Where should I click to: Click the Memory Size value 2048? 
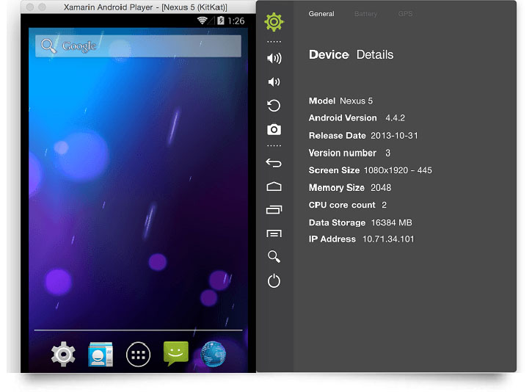click(381, 188)
